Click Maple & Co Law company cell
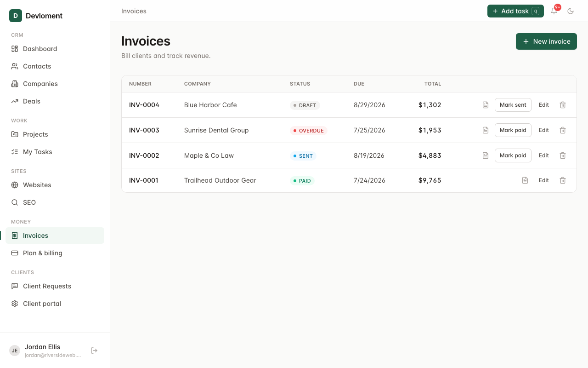The width and height of the screenshot is (588, 368). (x=209, y=155)
